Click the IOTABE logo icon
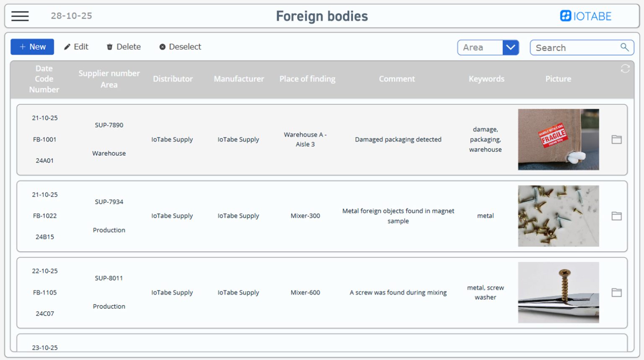The image size is (644, 360). 565,16
